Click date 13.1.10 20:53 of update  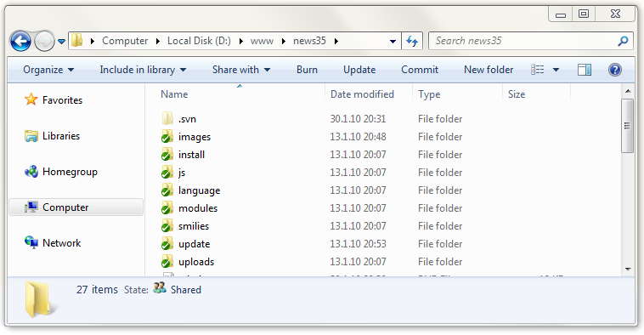coord(358,244)
